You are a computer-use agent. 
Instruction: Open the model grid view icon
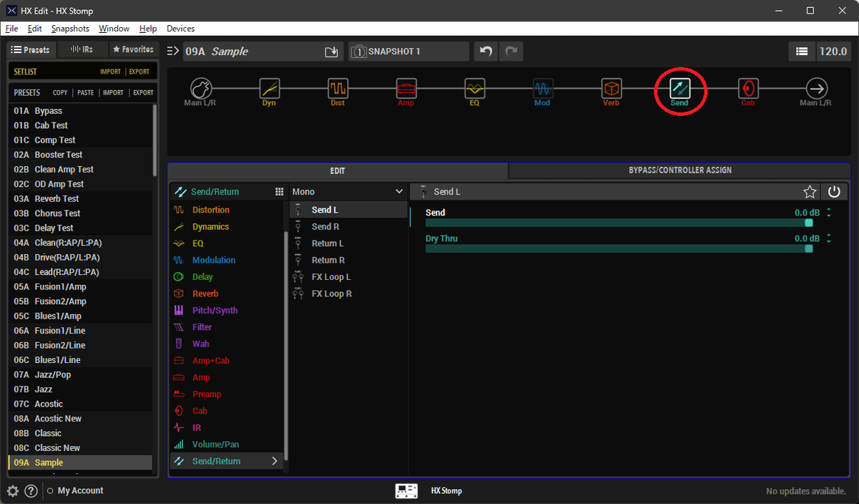pyautogui.click(x=279, y=192)
